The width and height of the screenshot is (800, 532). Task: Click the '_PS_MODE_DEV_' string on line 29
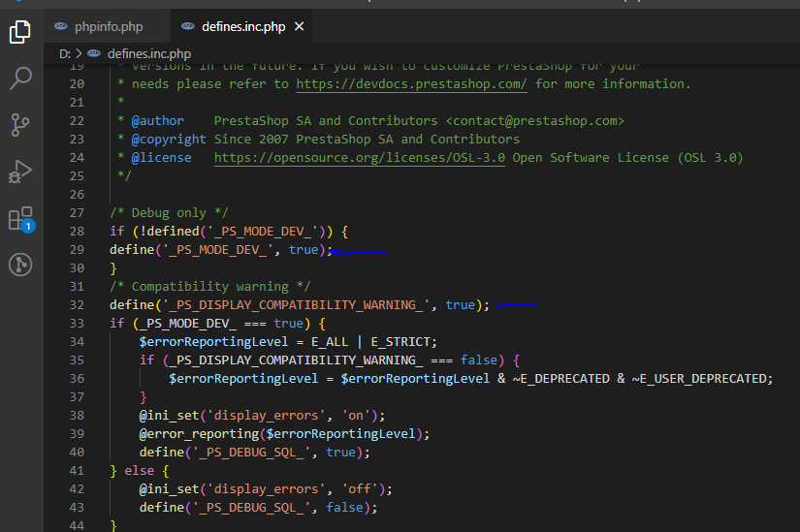pyautogui.click(x=218, y=250)
